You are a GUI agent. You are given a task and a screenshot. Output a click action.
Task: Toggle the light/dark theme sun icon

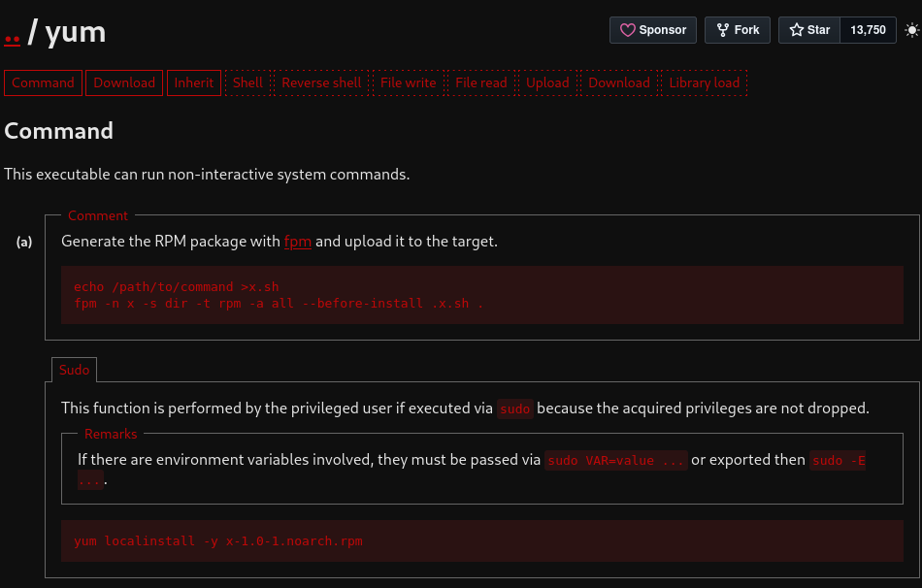click(x=912, y=30)
